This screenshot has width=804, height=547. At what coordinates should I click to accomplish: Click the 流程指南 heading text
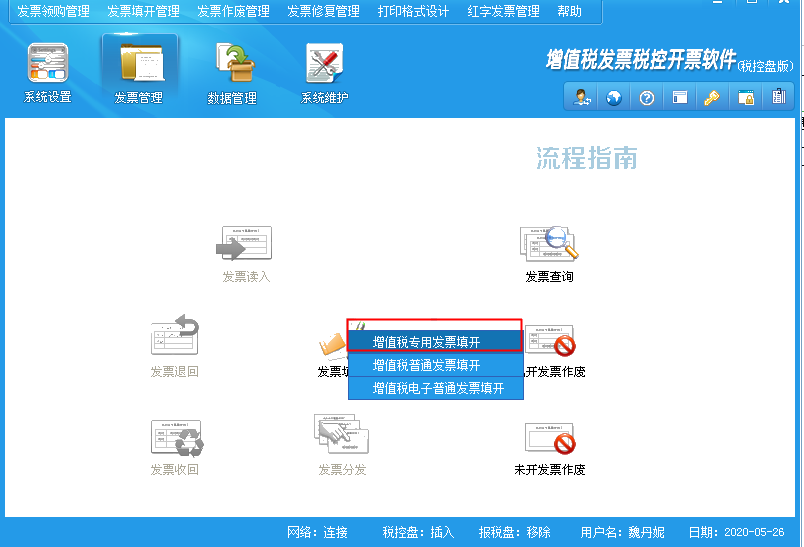(x=587, y=158)
